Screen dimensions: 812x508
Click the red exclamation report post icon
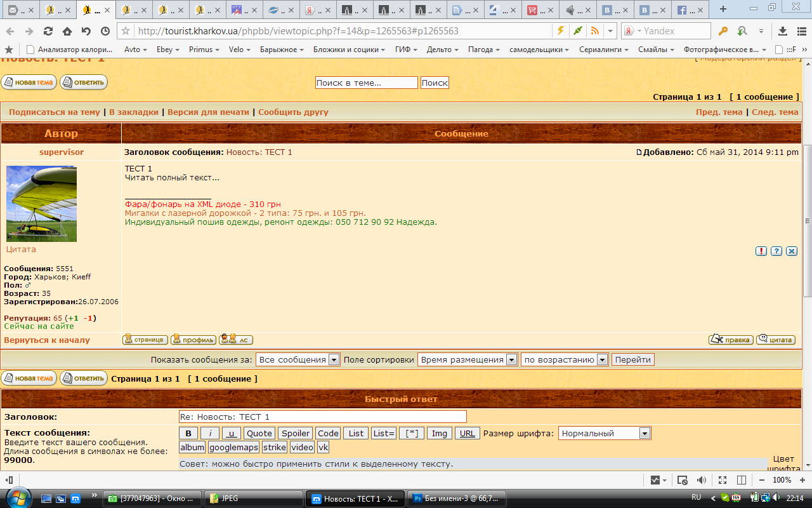tap(761, 251)
